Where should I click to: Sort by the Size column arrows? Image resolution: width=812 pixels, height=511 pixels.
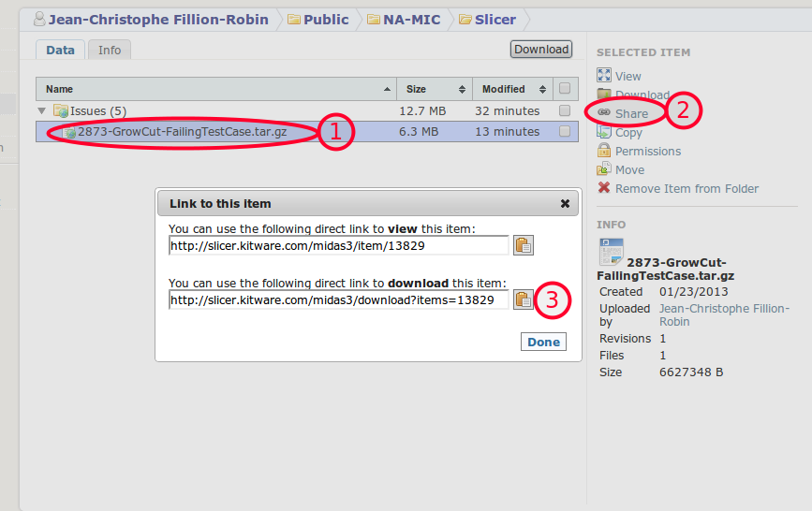click(462, 89)
